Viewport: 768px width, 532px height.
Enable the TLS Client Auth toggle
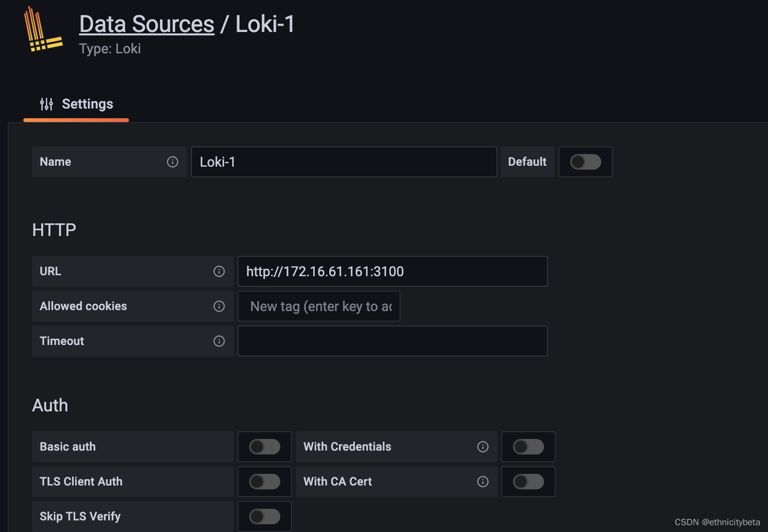264,482
